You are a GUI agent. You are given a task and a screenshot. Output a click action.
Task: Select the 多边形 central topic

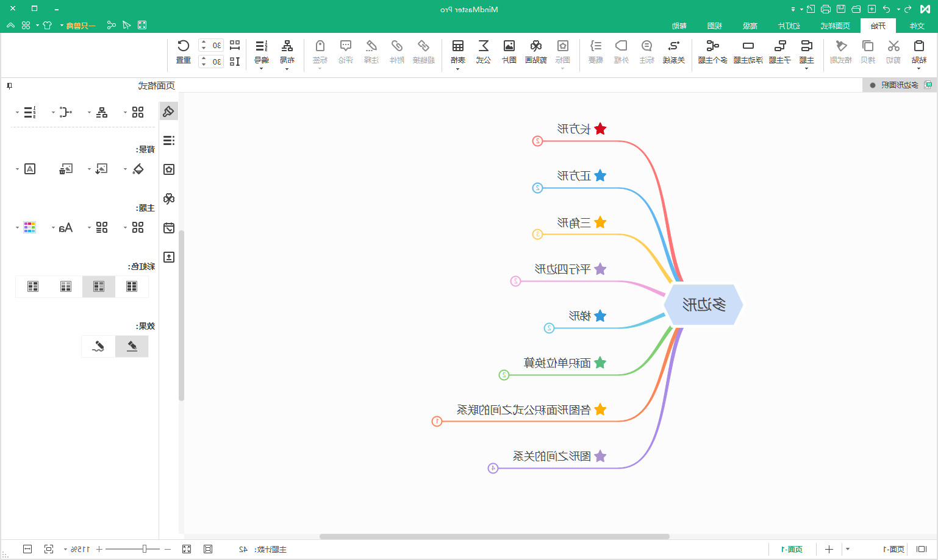703,304
